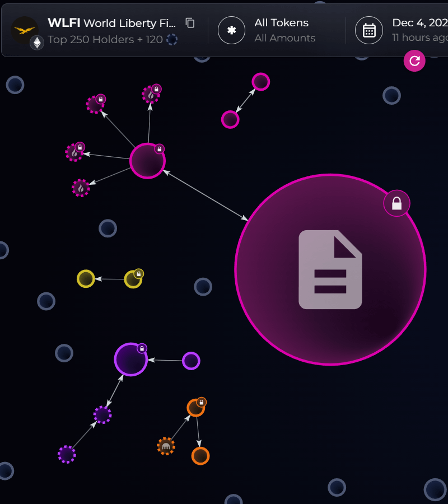Select the yellow bubble with lock badge
The width and height of the screenshot is (448, 504).
click(x=133, y=279)
